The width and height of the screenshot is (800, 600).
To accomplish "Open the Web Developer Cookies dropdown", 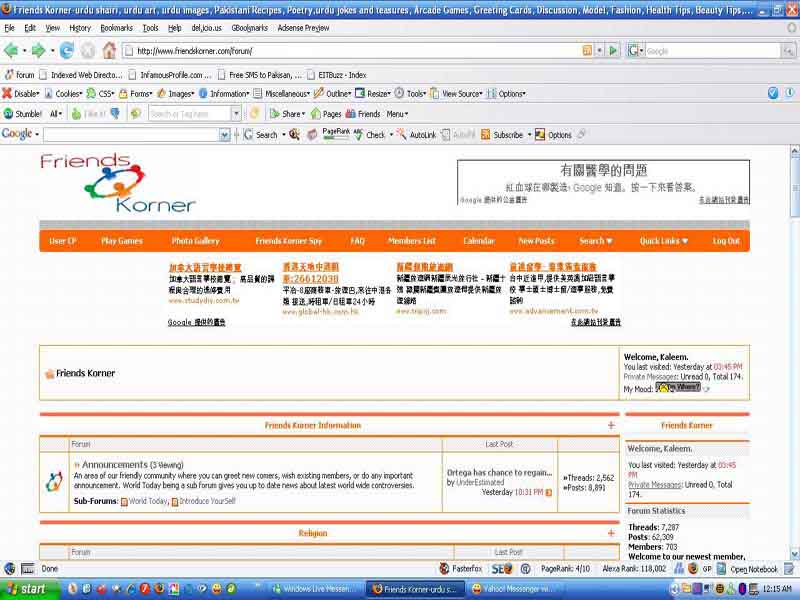I will 63,93.
